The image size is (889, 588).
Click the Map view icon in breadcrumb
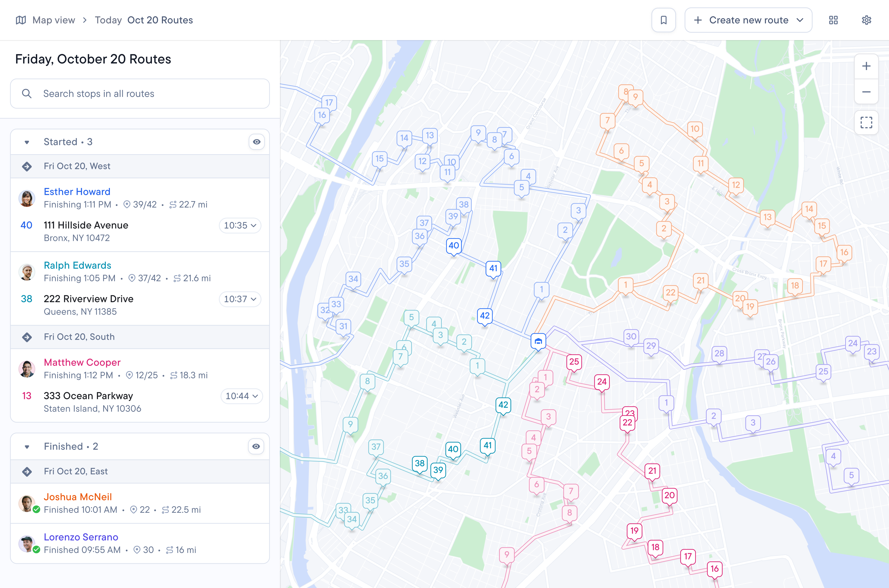[21, 20]
